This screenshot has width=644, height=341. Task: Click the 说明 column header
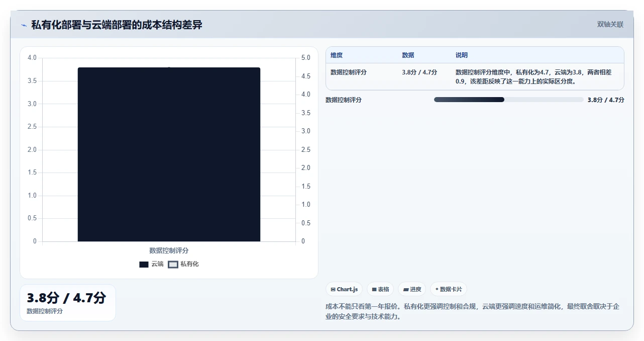point(462,55)
